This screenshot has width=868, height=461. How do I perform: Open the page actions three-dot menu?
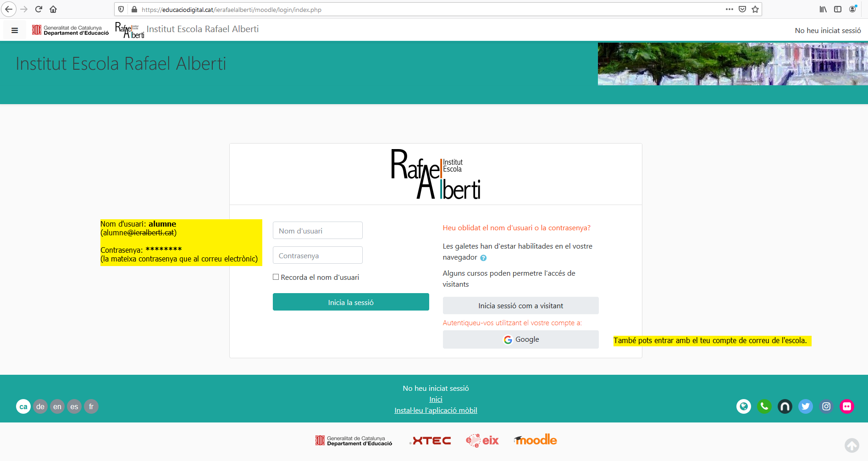click(729, 10)
